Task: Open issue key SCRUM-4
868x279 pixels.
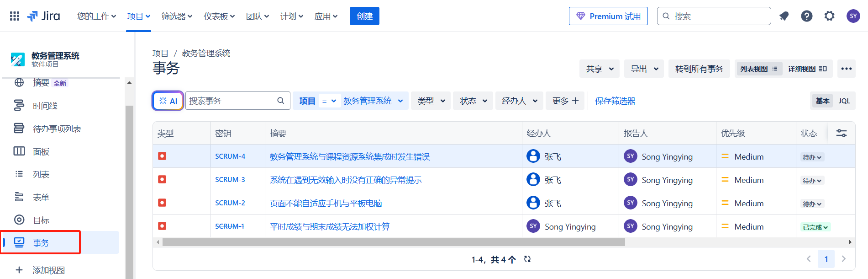Action: coord(230,156)
